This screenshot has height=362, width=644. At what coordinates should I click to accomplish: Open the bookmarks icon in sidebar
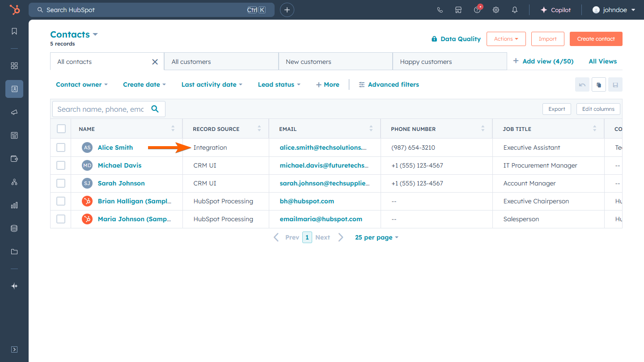(x=14, y=31)
